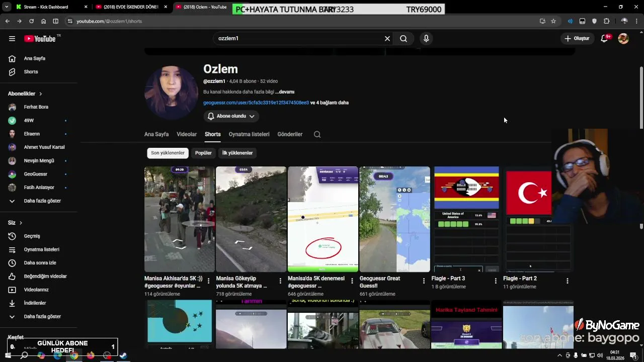Open Manisa Akhisar'da 5K short thumbnail
Viewport: 644px width, 362px height.
[180, 219]
